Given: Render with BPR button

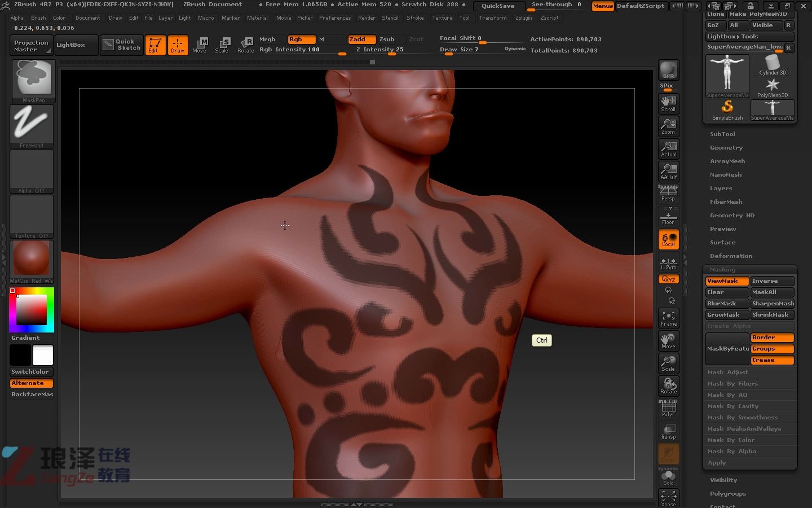Looking at the screenshot, I should pyautogui.click(x=669, y=70).
